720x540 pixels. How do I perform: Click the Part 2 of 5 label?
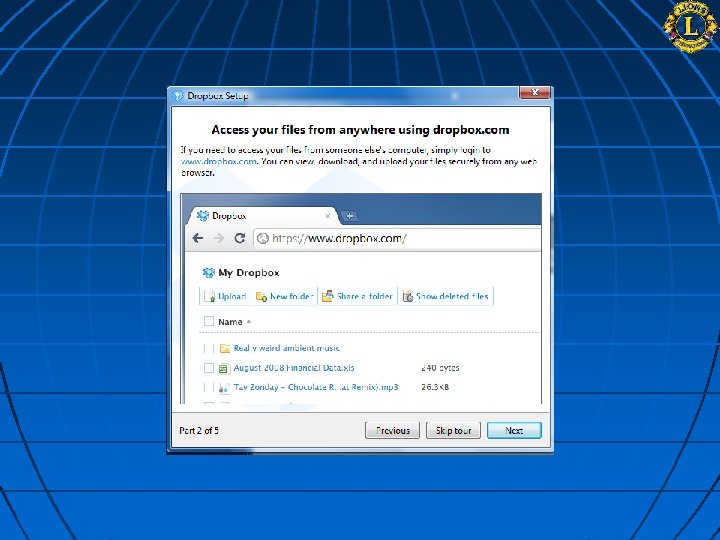(199, 430)
